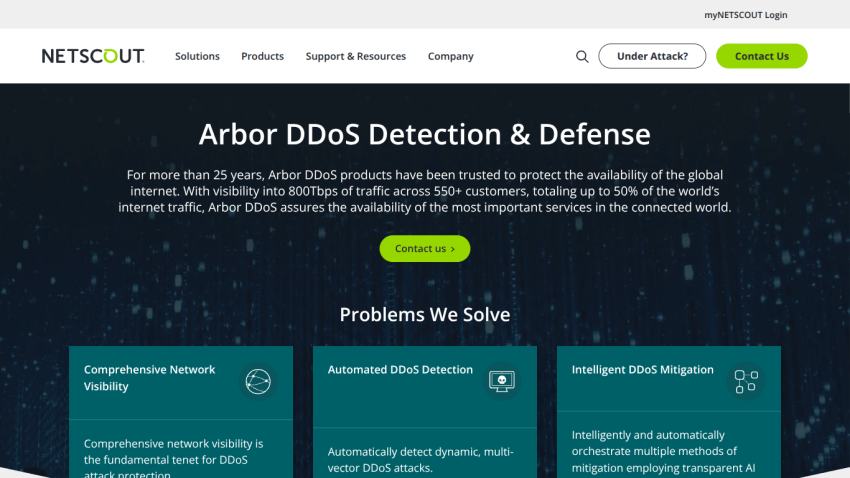
Task: Click the connected nodes mitigation icon
Action: point(746,382)
